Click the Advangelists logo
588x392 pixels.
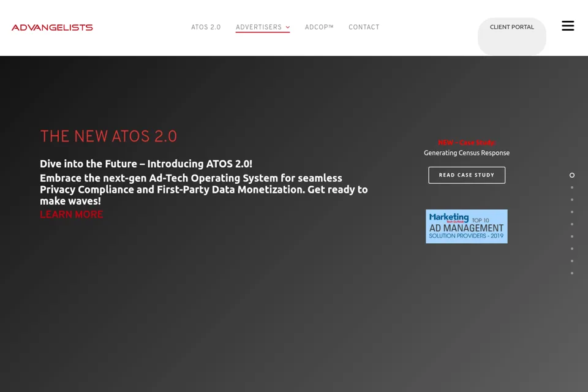(52, 28)
